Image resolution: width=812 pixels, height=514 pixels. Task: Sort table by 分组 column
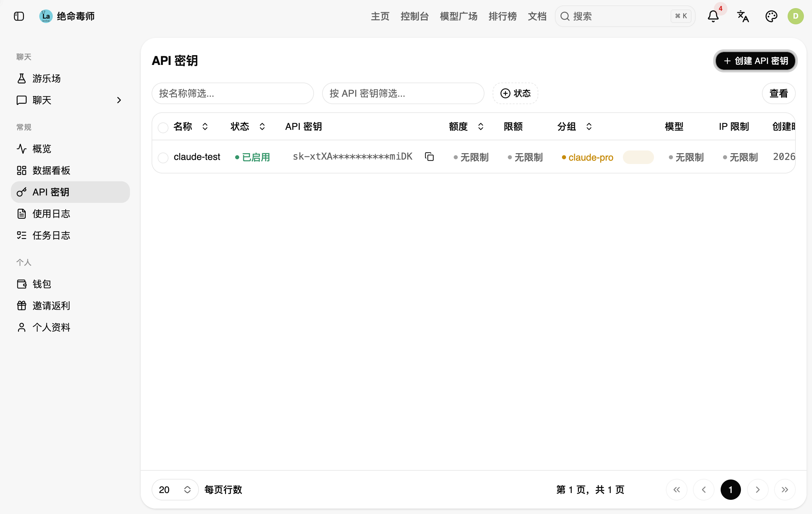coord(574,126)
